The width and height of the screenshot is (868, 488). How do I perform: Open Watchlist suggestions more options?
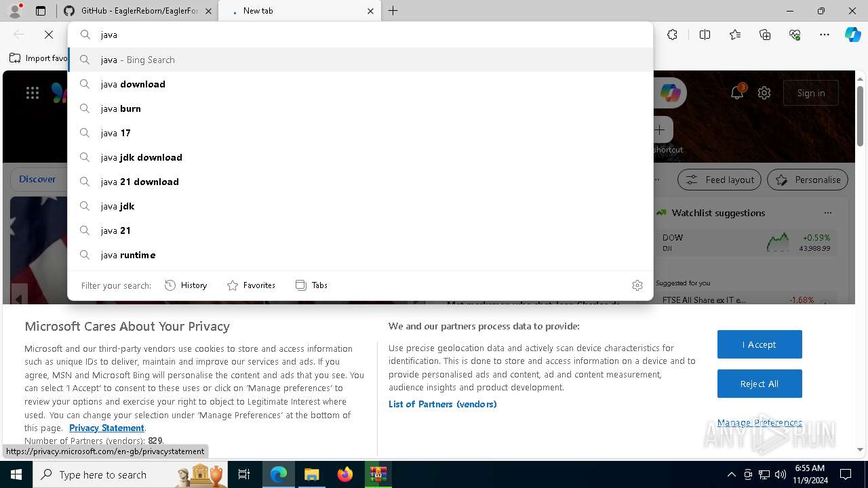click(827, 213)
